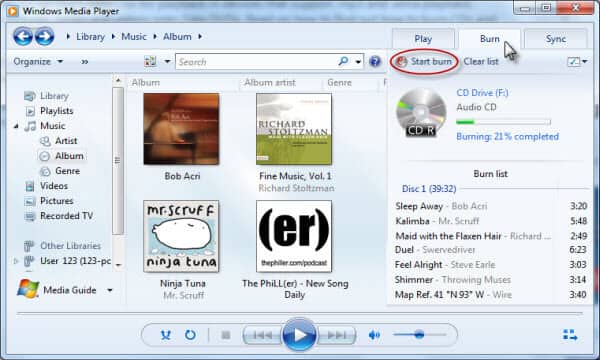The width and height of the screenshot is (600, 360).
Task: Open the Media Guide dropdown arrow
Action: point(110,290)
